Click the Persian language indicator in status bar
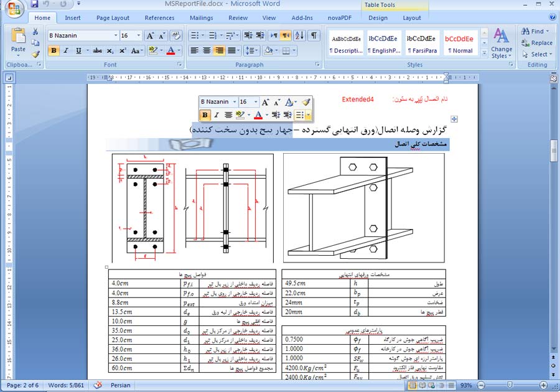The width and height of the screenshot is (560, 392). [x=120, y=386]
